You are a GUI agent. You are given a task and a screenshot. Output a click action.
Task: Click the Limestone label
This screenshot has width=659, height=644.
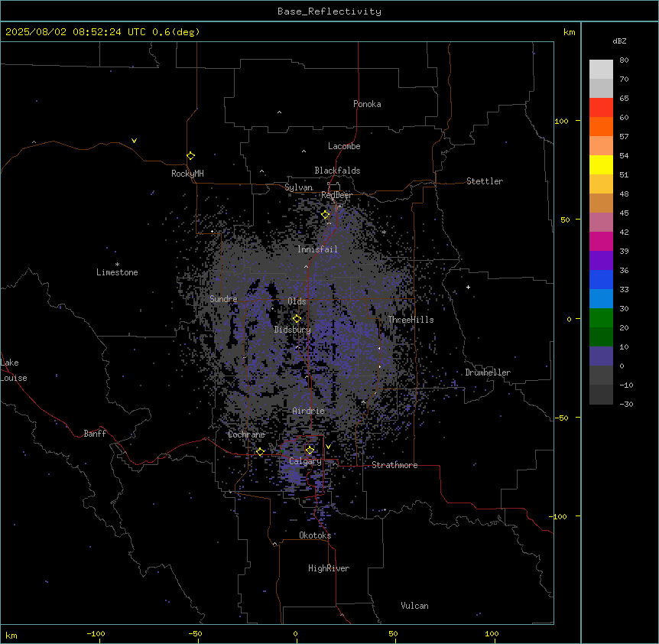pos(117,272)
